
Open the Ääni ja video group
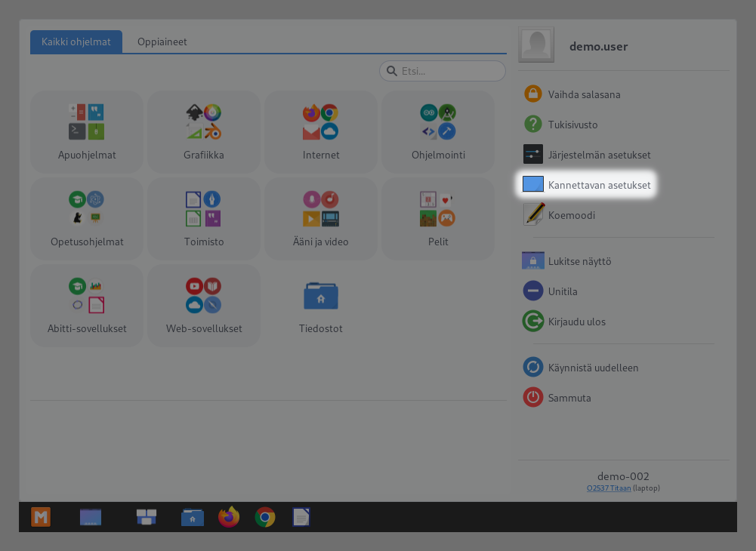pos(321,219)
